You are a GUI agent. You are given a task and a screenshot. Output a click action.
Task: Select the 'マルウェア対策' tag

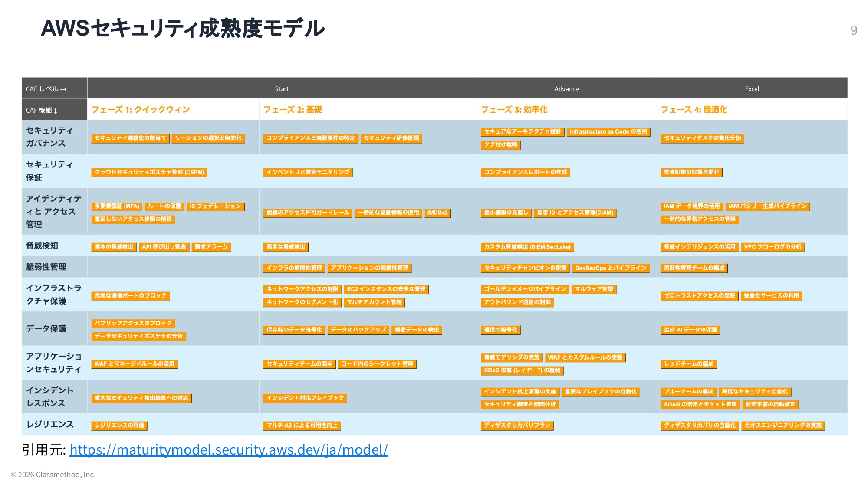point(594,289)
